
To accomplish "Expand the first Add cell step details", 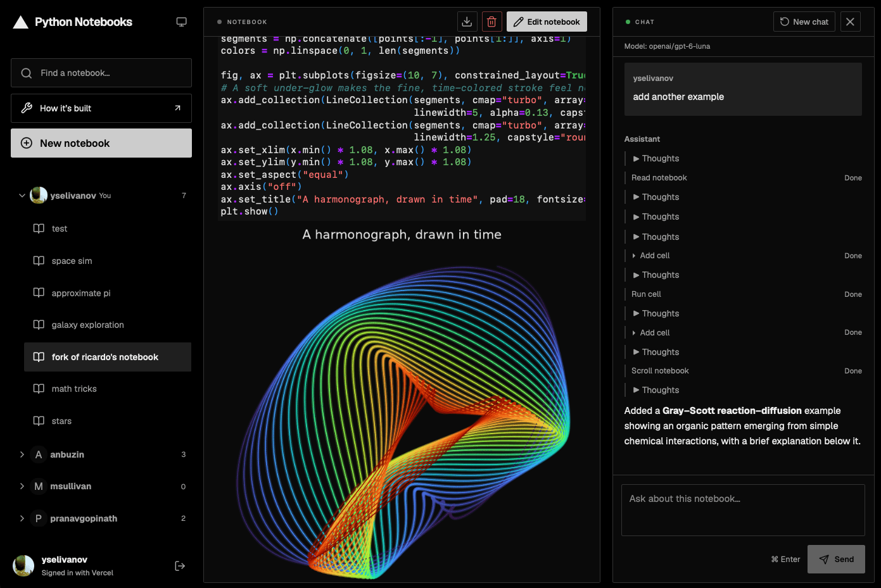I will coord(650,256).
